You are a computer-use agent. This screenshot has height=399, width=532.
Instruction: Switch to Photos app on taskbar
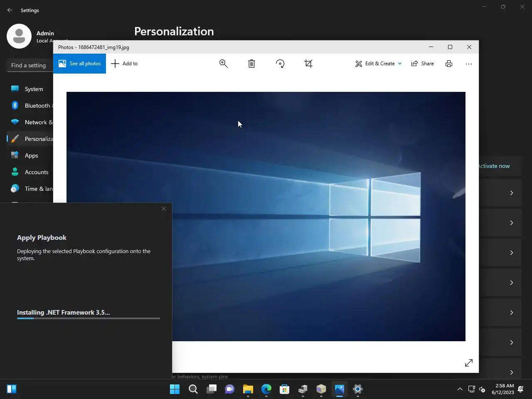[x=340, y=389]
